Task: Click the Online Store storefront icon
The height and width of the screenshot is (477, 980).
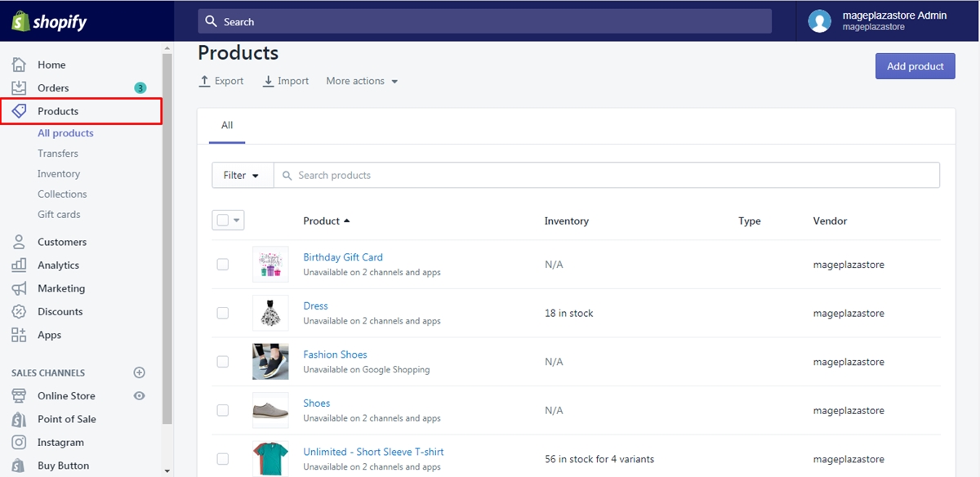Action: pos(19,395)
